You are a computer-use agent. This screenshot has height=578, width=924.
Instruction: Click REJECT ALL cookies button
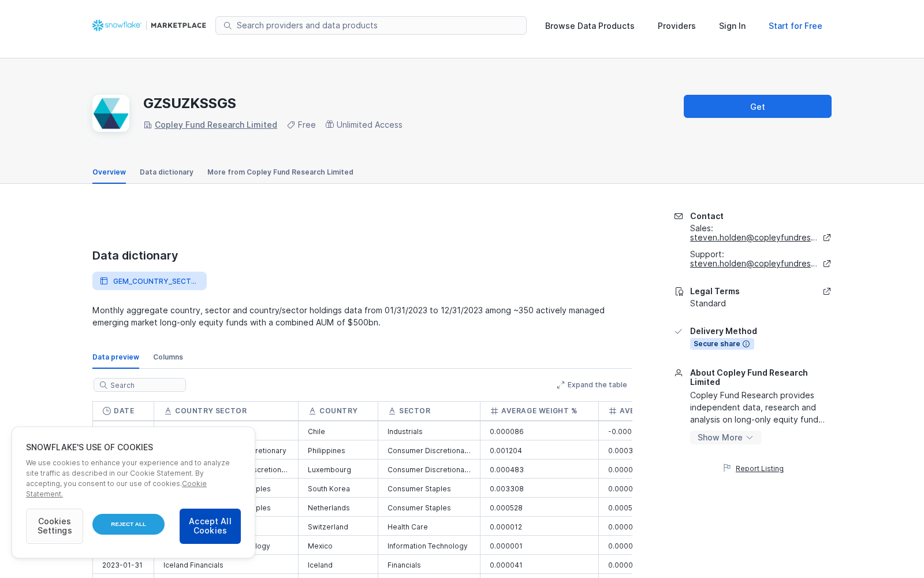(x=128, y=524)
